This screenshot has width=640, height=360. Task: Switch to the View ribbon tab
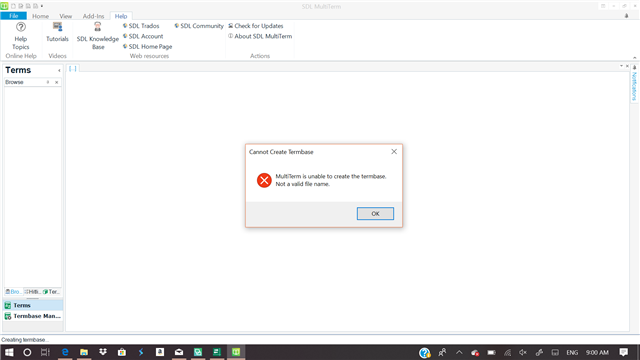click(66, 16)
